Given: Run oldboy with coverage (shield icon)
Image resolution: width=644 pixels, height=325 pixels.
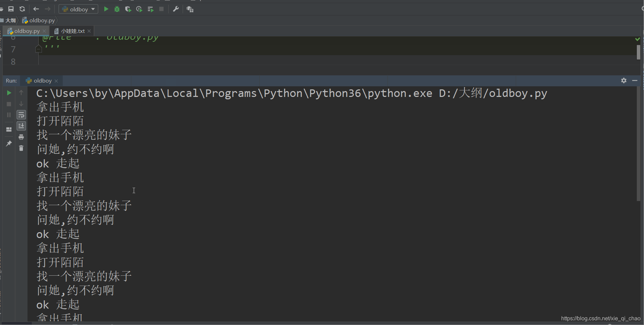Looking at the screenshot, I should pyautogui.click(x=128, y=9).
